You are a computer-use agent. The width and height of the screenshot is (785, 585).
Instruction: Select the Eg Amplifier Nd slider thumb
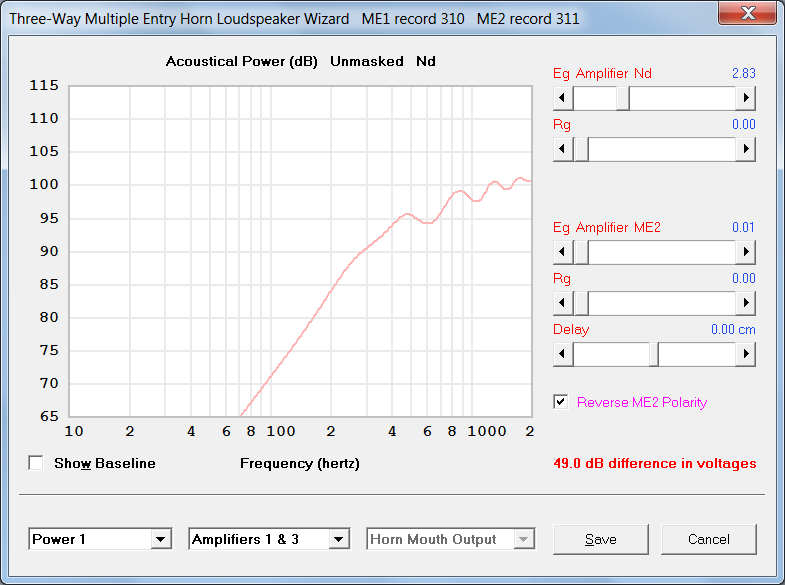click(x=623, y=98)
